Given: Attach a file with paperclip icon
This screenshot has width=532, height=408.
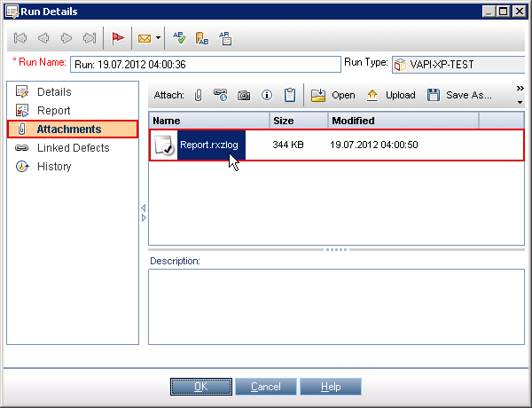Looking at the screenshot, I should pos(198,96).
